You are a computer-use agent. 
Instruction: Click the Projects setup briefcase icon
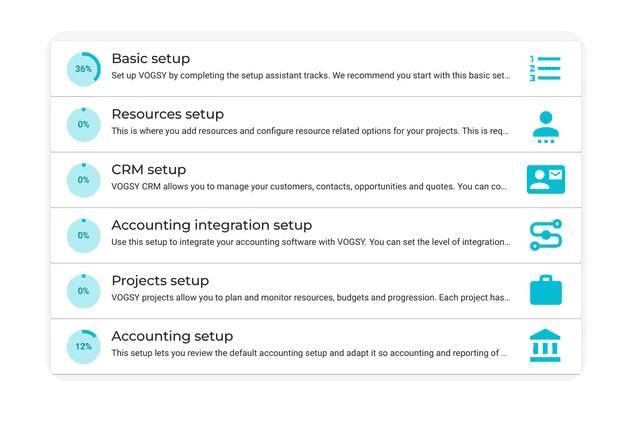pos(545,290)
